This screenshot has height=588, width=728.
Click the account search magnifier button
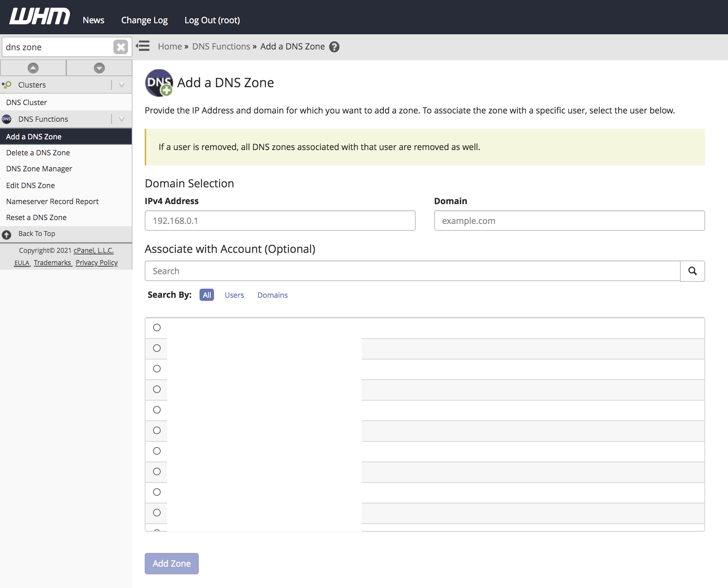pyautogui.click(x=692, y=271)
